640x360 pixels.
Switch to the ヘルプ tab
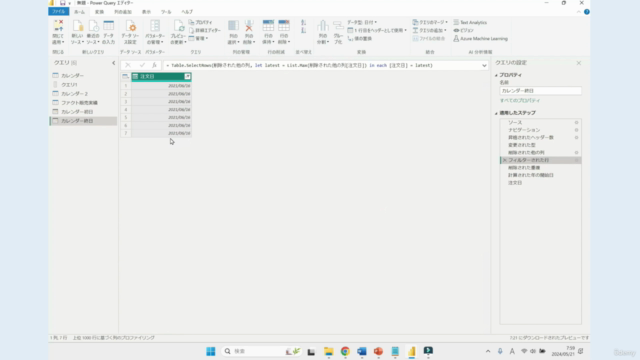pyautogui.click(x=187, y=12)
